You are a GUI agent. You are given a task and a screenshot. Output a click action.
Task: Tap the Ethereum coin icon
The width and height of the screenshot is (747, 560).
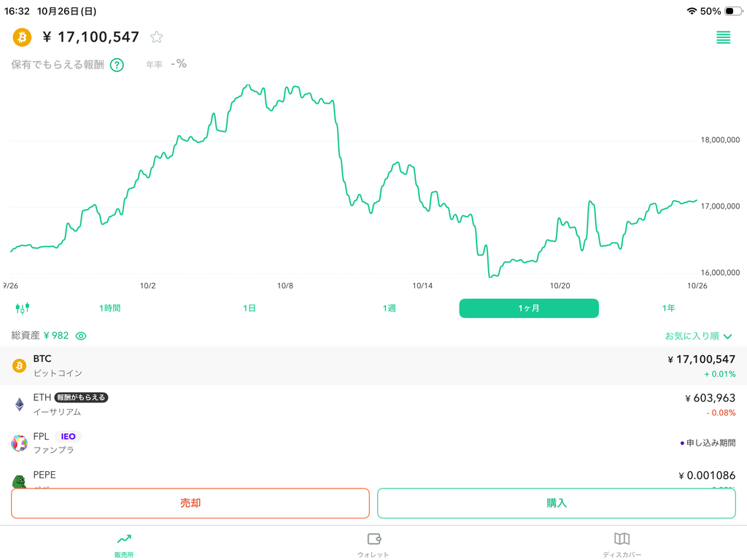coord(20,404)
